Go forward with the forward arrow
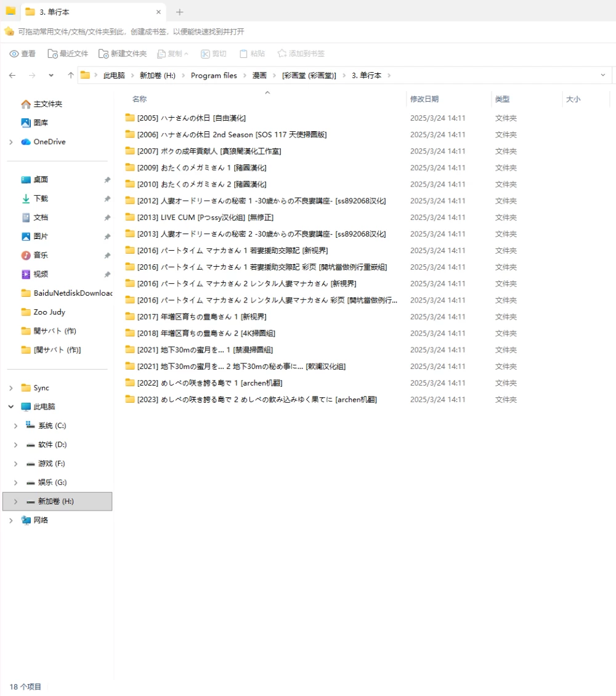 [32, 76]
